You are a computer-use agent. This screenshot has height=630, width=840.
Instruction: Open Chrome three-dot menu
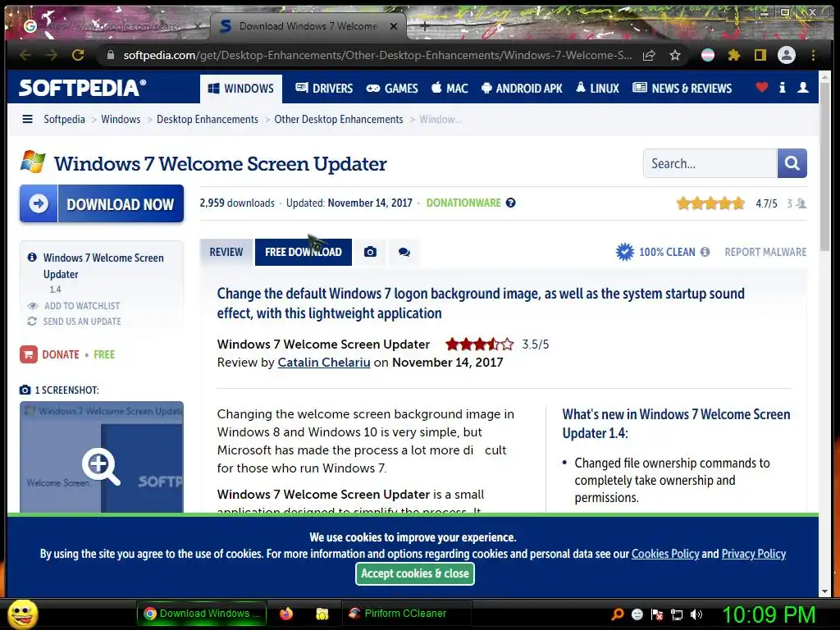[813, 55]
